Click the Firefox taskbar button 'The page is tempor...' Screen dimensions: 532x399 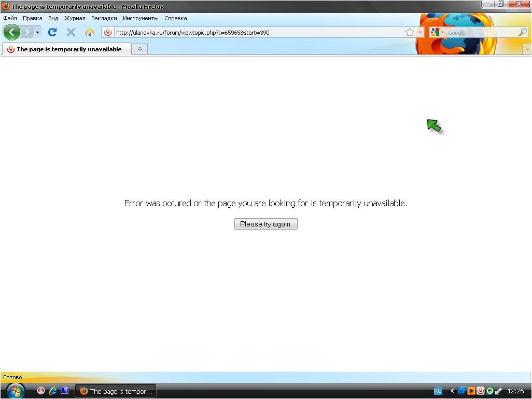click(x=115, y=391)
